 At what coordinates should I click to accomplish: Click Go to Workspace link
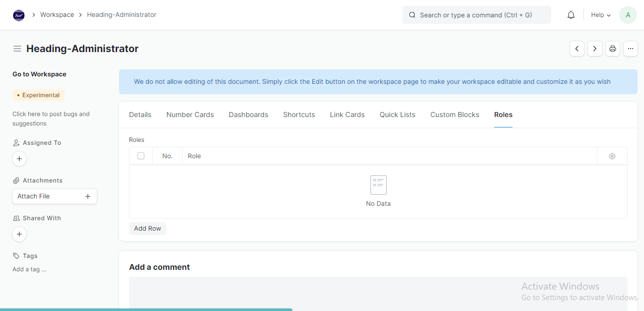(39, 74)
